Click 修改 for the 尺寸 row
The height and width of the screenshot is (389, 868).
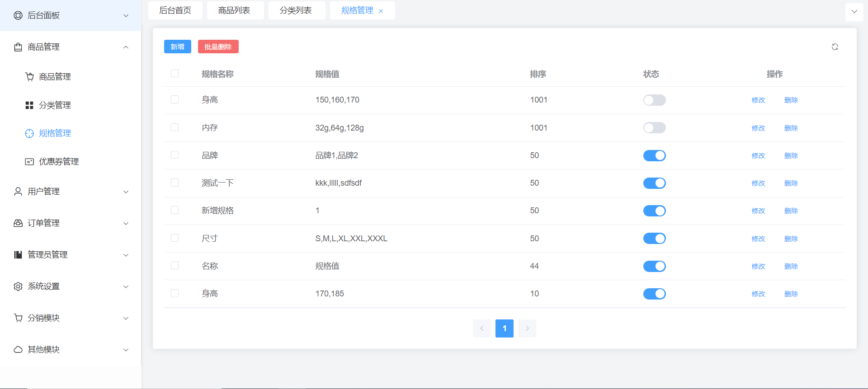click(759, 239)
